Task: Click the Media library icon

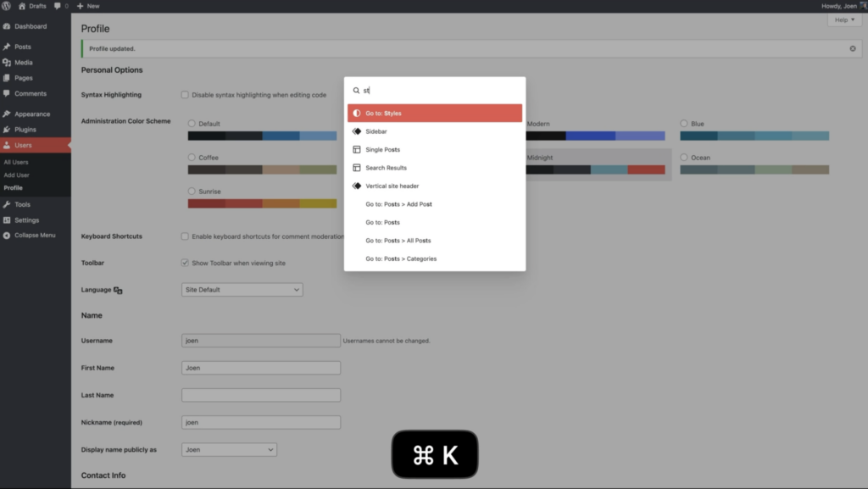Action: coord(7,63)
